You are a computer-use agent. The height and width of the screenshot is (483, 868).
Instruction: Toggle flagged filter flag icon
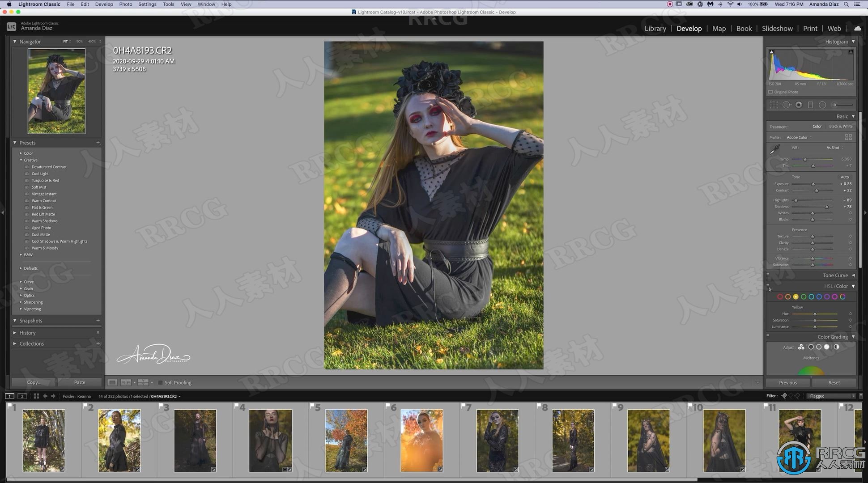[784, 396]
